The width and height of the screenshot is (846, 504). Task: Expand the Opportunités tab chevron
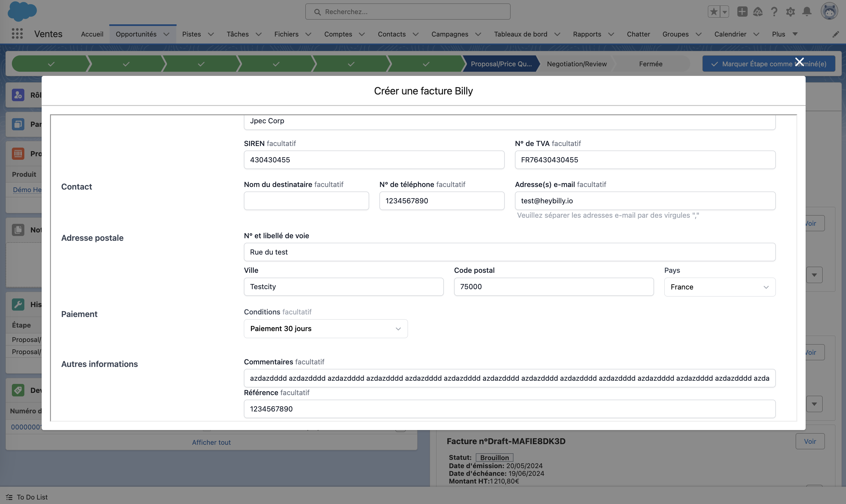click(166, 34)
